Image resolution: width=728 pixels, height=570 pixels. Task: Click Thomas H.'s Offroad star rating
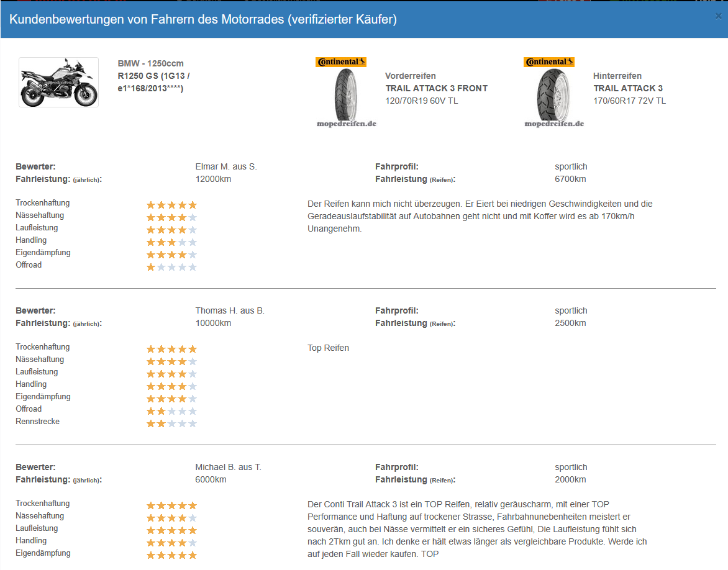click(x=171, y=411)
